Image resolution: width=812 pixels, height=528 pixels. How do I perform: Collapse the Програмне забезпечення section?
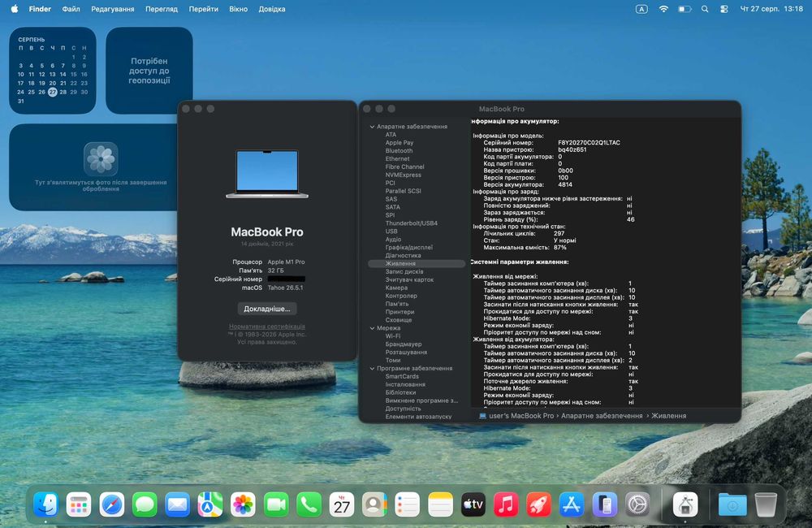point(372,369)
